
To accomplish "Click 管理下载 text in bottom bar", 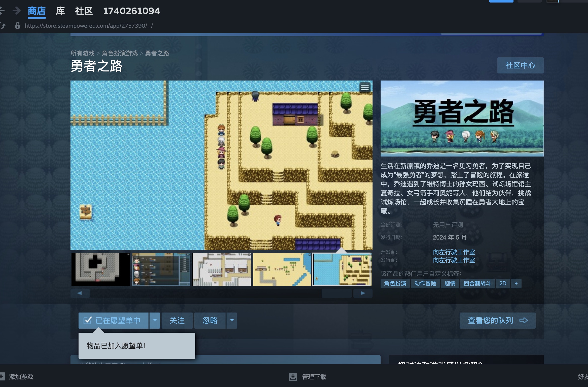I will point(314,377).
